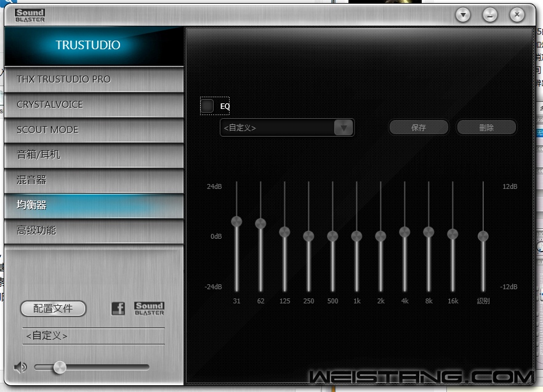The height and width of the screenshot is (392, 543).
Task: Click the 级别 level slider knob
Action: [x=483, y=236]
